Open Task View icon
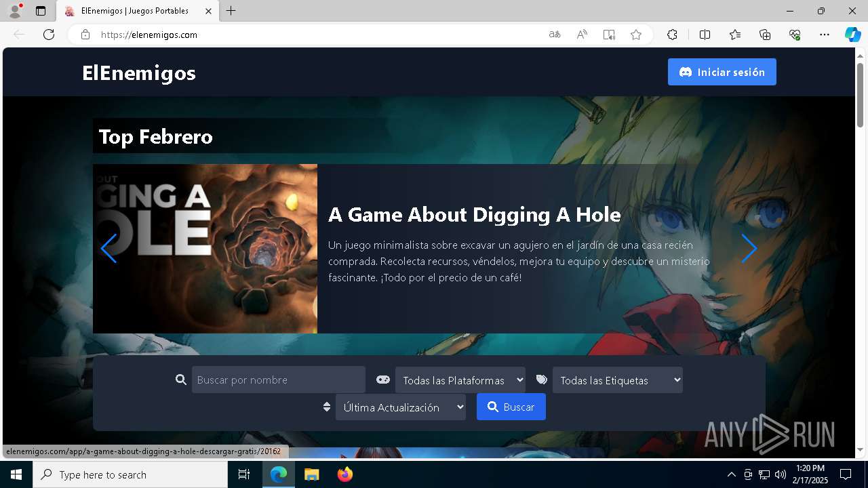 244,474
